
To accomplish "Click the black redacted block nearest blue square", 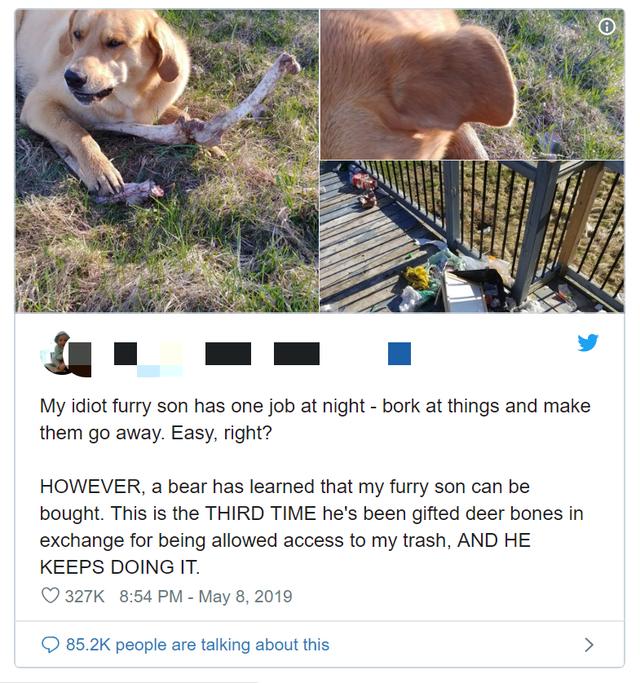I will pos(297,353).
